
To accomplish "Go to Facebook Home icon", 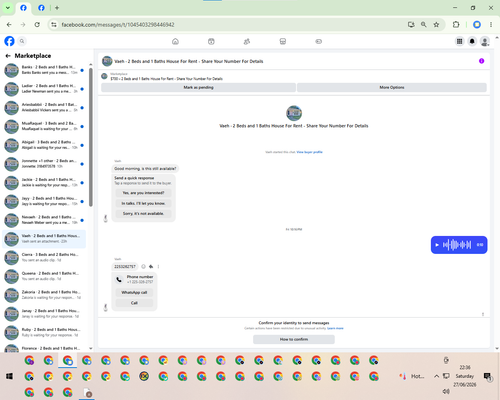I will tap(175, 41).
